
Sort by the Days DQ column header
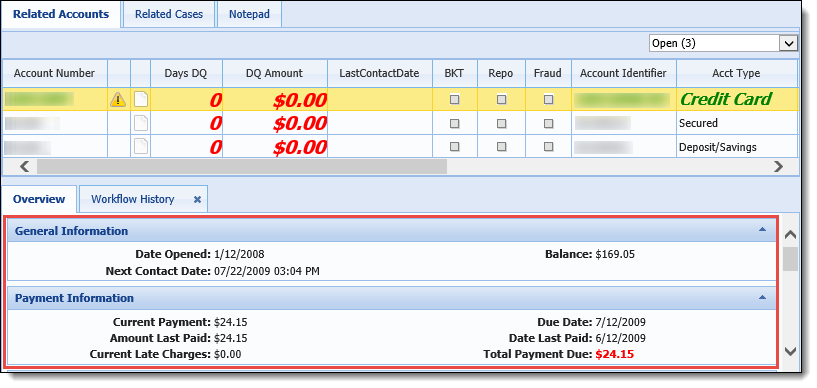click(x=186, y=73)
